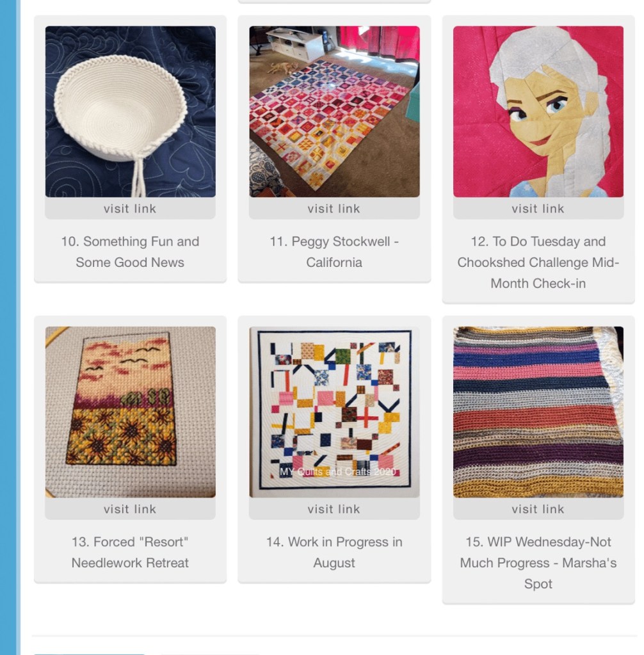644x655 pixels.
Task: Click visit link under striped blanket
Action: click(538, 509)
